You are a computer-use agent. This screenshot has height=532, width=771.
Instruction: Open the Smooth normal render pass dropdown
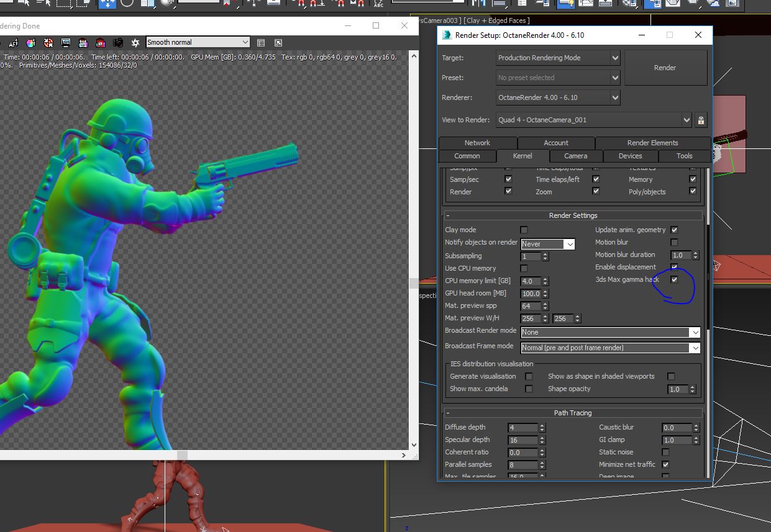point(198,42)
